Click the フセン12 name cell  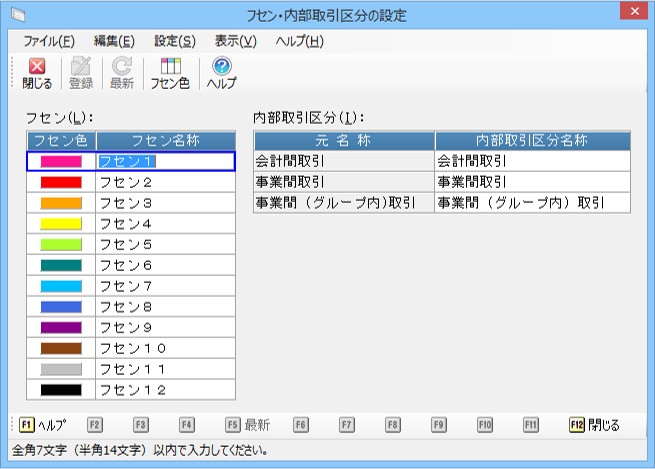coord(165,389)
